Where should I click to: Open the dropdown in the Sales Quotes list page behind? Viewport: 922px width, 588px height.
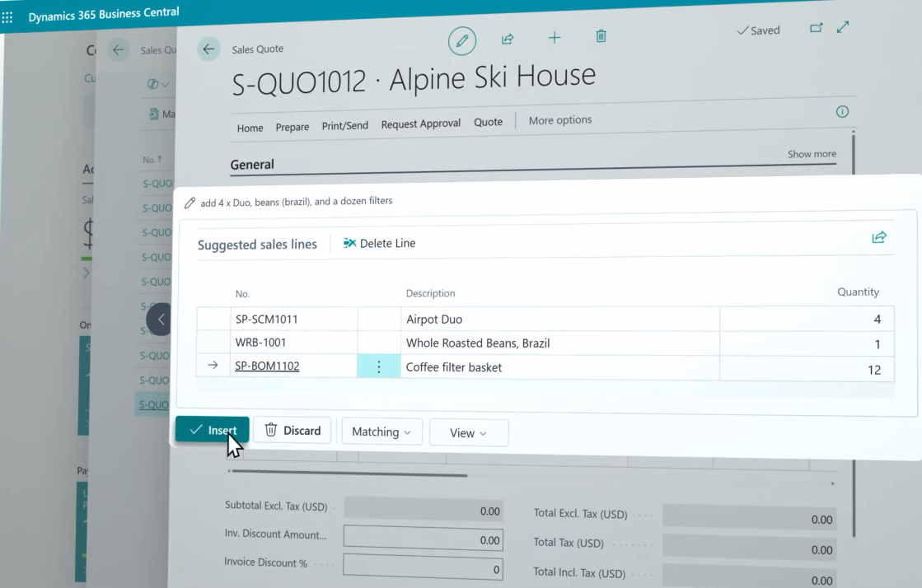click(159, 84)
